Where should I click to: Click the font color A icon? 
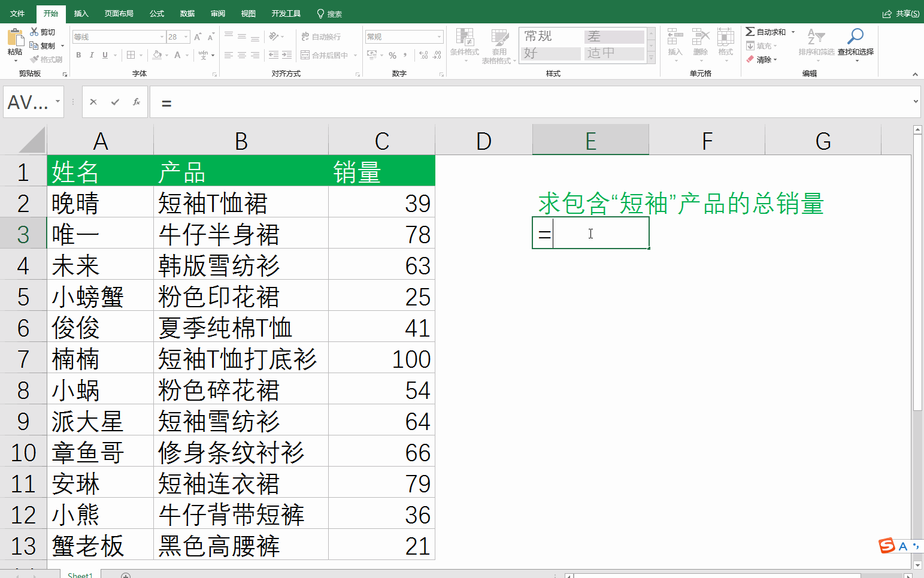tap(177, 55)
